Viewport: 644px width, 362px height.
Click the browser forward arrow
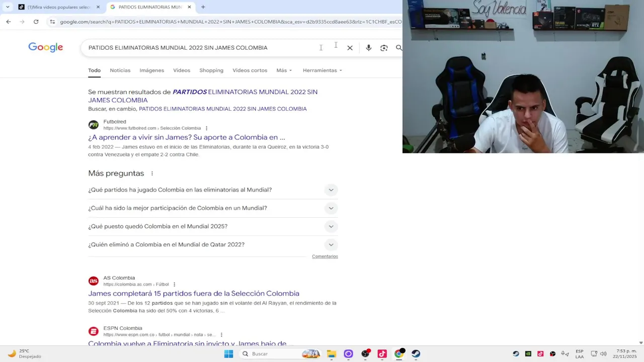(22, 22)
